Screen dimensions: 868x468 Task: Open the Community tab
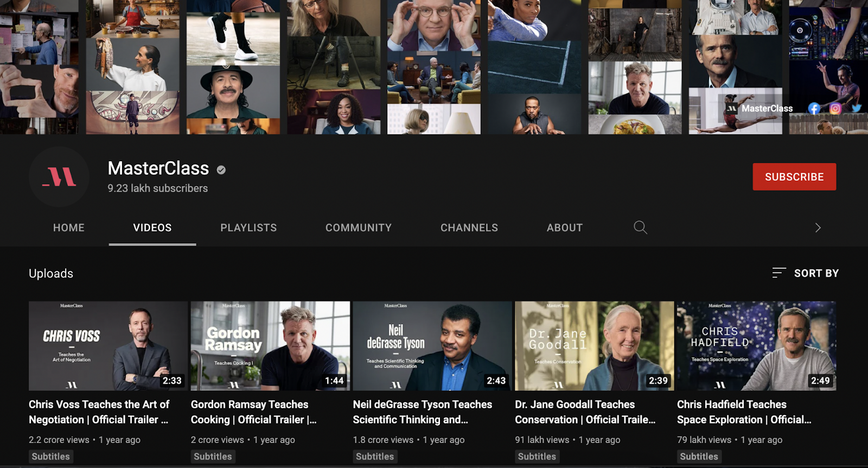click(x=359, y=228)
